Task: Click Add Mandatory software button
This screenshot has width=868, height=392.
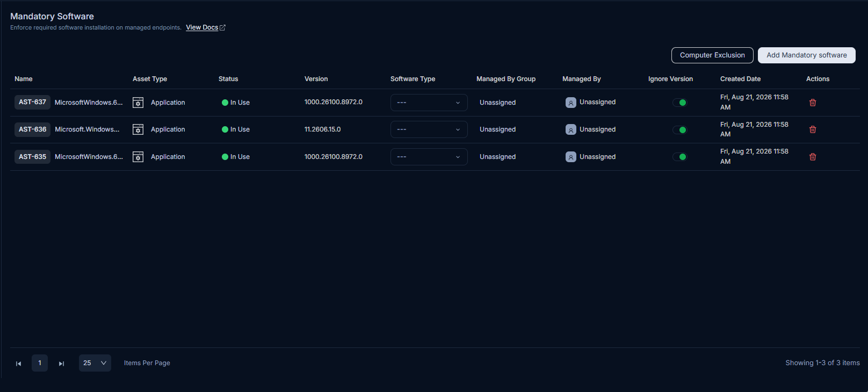Action: (x=806, y=55)
